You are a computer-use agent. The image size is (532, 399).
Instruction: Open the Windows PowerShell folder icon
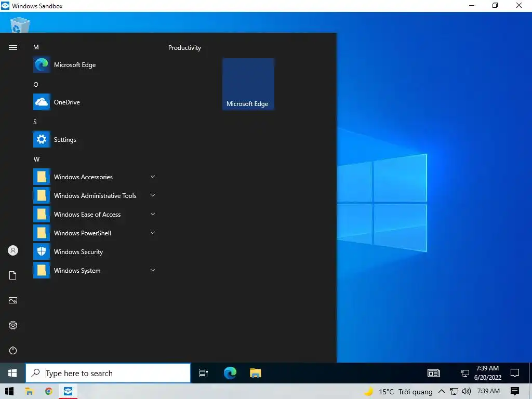42,233
